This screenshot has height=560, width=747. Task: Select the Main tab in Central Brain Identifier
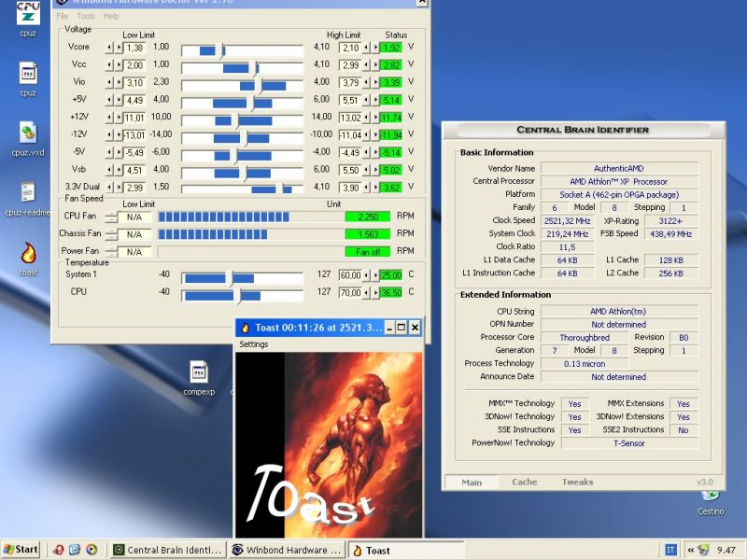tap(472, 483)
